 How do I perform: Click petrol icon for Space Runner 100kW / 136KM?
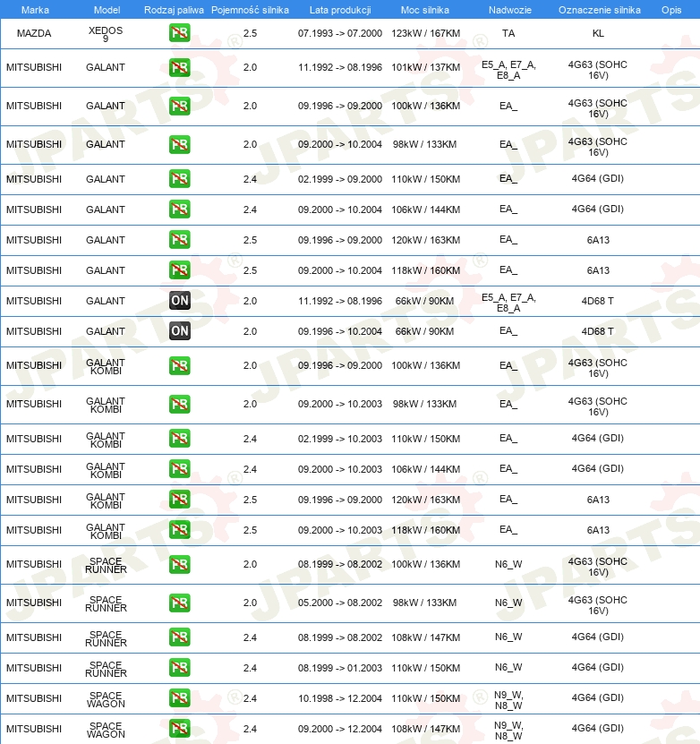click(x=180, y=565)
